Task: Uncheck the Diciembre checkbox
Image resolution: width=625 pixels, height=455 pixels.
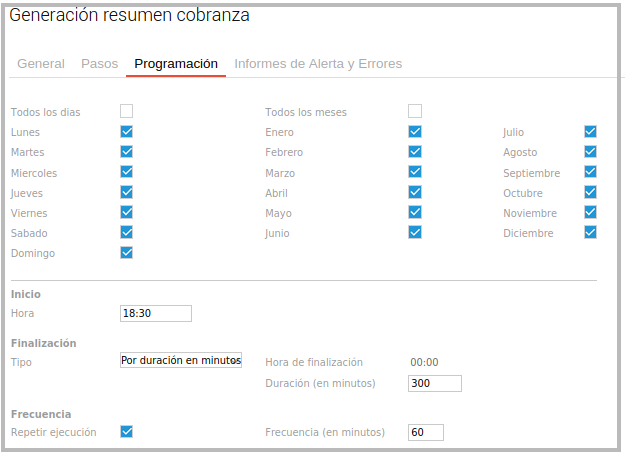Action: click(x=590, y=232)
